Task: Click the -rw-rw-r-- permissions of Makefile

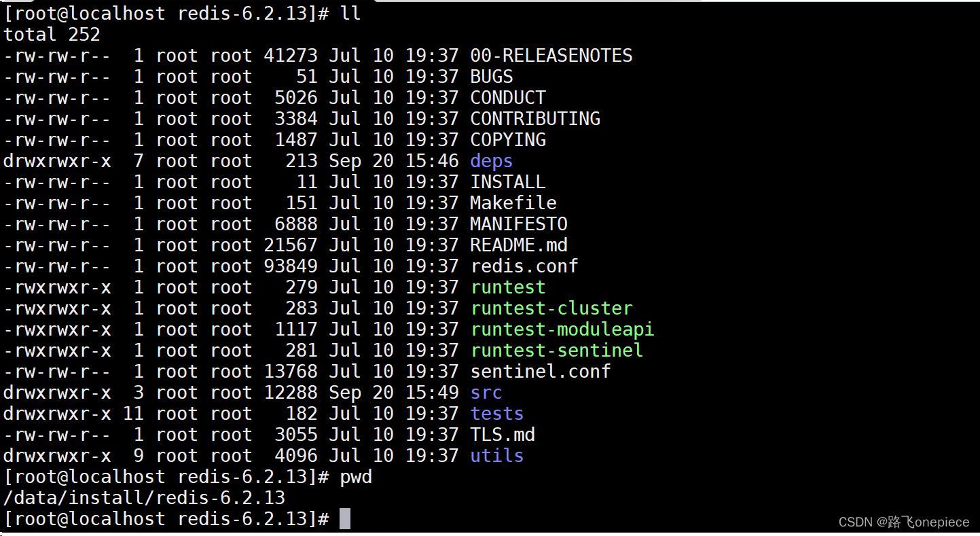Action: pos(57,203)
